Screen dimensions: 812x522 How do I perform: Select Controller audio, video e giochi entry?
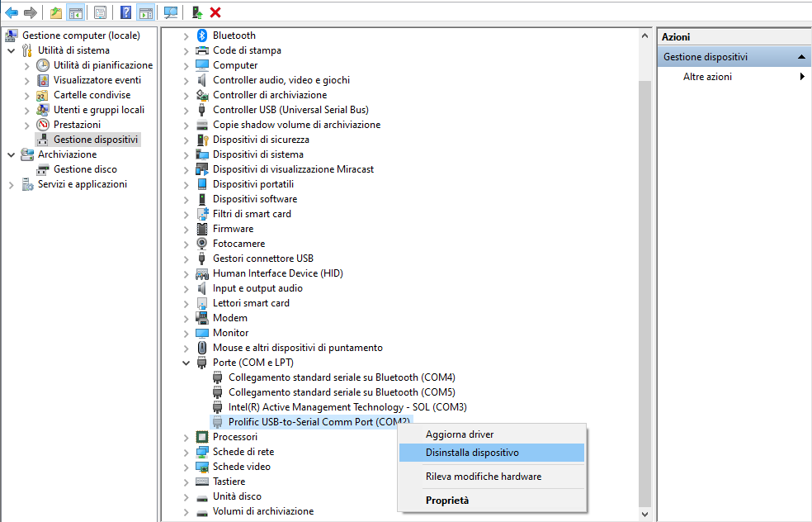pyautogui.click(x=281, y=80)
